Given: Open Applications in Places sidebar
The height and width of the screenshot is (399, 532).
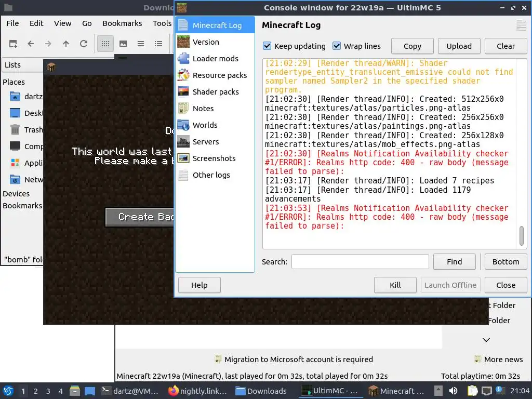Looking at the screenshot, I should coord(26,163).
